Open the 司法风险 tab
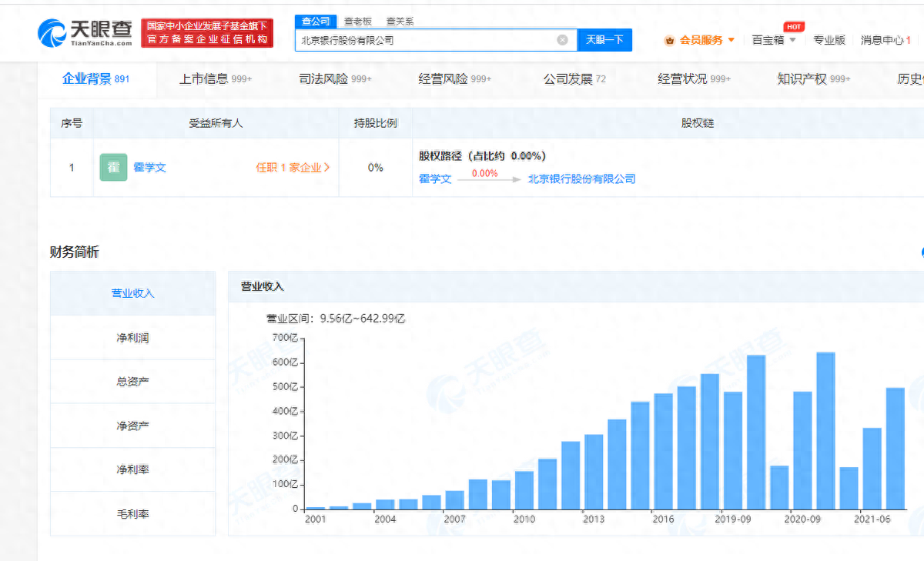The width and height of the screenshot is (924, 561). tap(335, 78)
